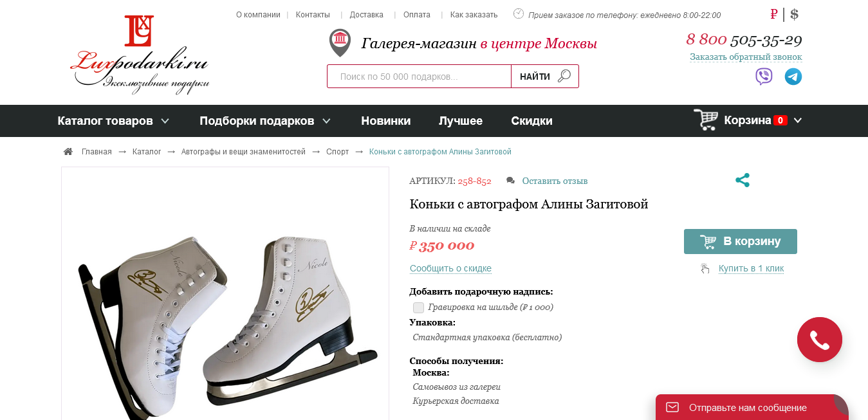Open the Скидки menu item
868x420 pixels.
(x=531, y=121)
